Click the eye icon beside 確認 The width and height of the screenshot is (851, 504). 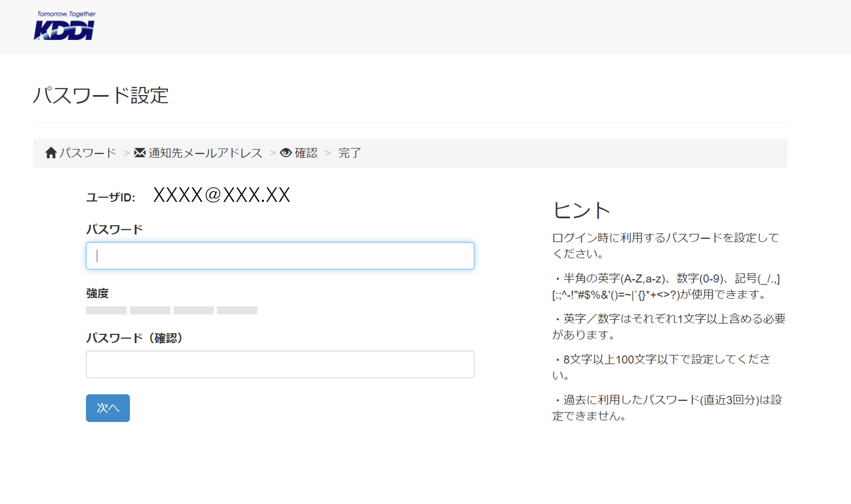pos(286,153)
